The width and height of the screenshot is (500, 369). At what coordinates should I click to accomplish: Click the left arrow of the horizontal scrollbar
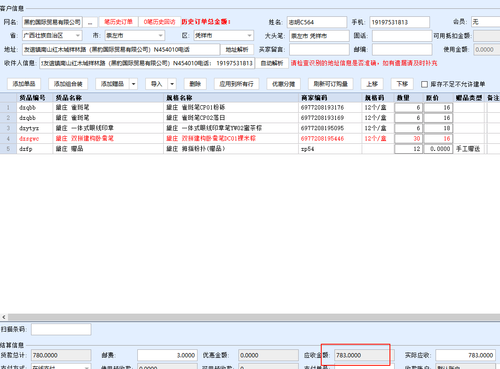click(4, 317)
